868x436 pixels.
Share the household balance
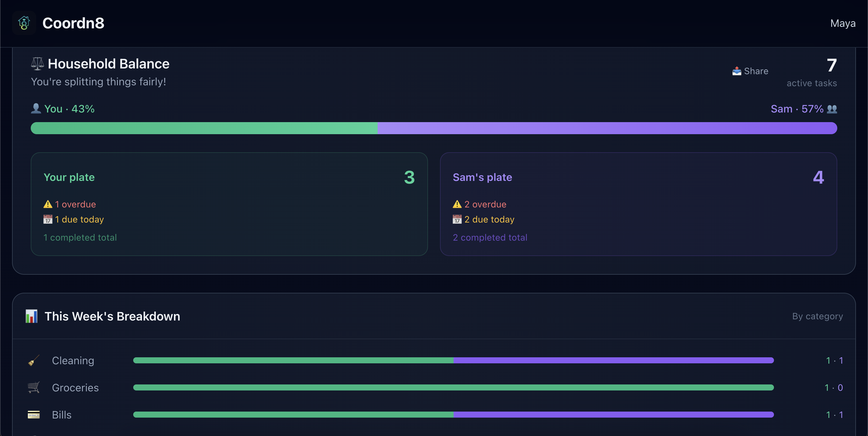[750, 71]
